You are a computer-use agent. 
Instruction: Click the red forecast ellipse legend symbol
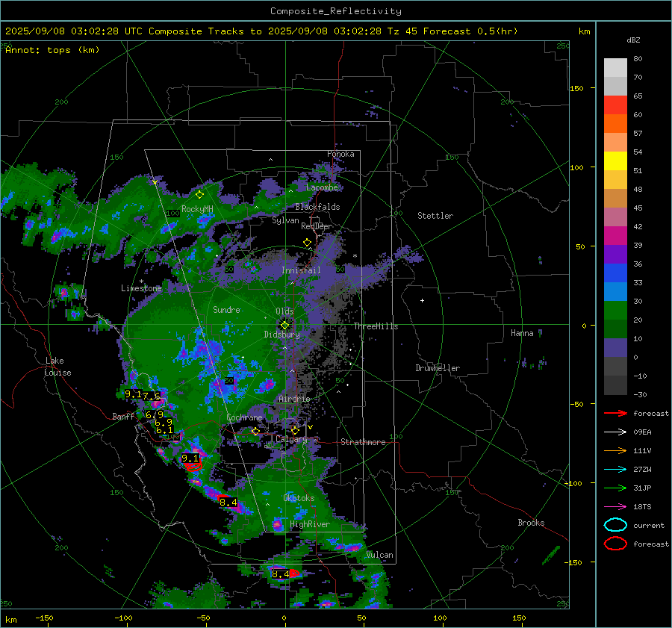pyautogui.click(x=615, y=544)
